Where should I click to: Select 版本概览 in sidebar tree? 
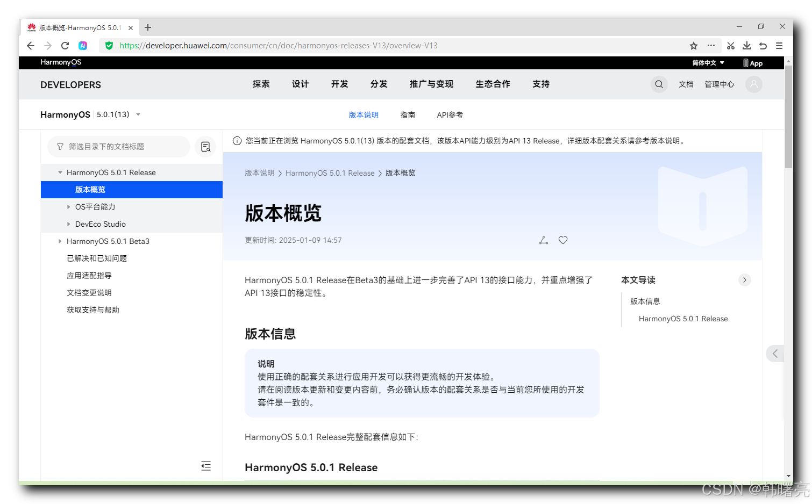click(132, 190)
